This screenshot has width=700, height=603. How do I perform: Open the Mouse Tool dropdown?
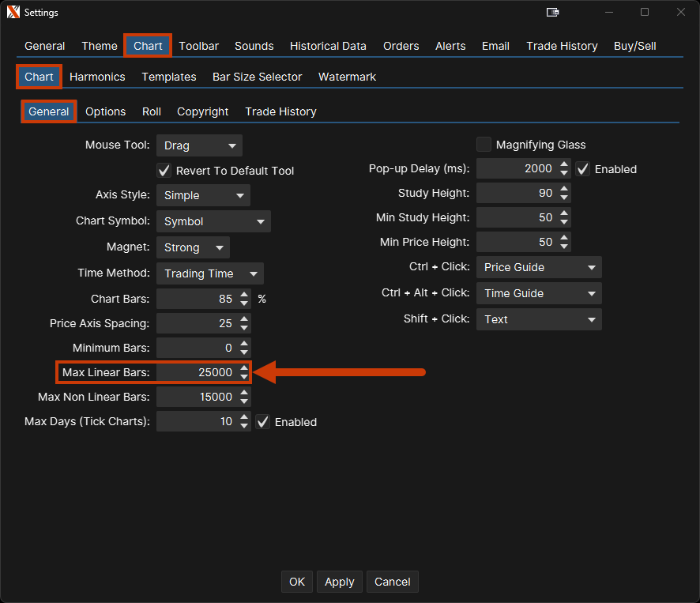pyautogui.click(x=199, y=145)
